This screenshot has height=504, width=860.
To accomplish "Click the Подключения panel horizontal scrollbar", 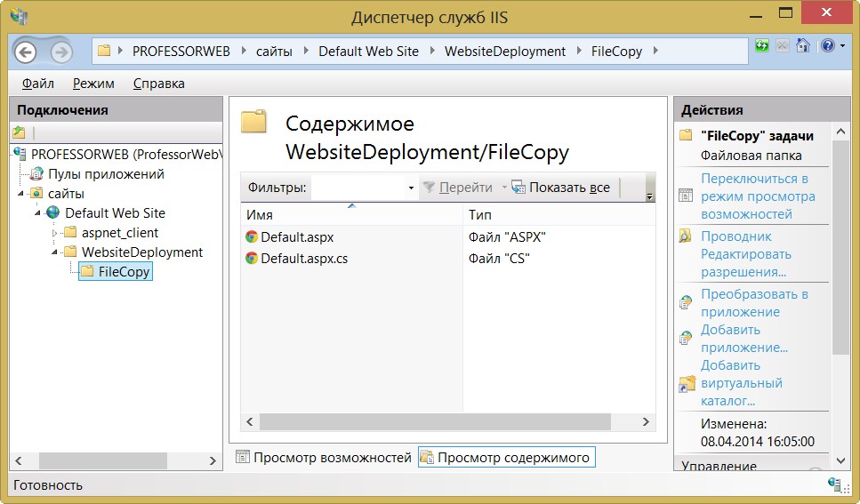I will pos(102,460).
